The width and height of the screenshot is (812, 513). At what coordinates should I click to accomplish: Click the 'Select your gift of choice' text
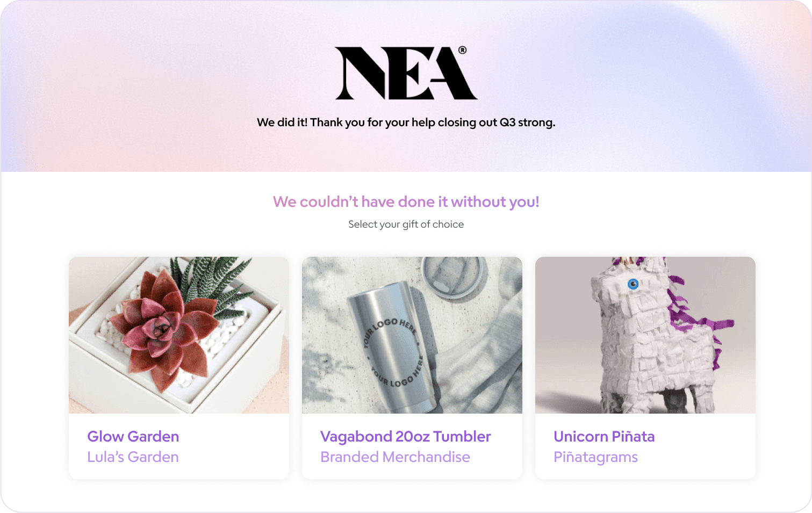pos(406,225)
